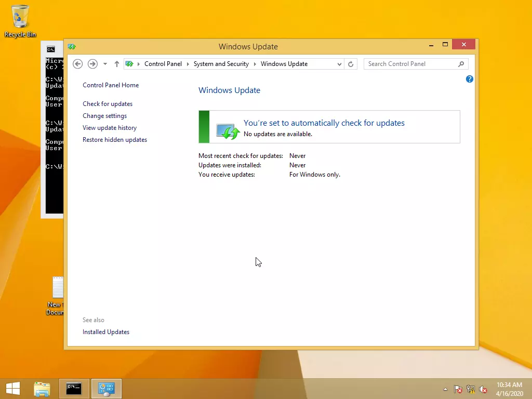This screenshot has width=532, height=399.
Task: Open the recent locations dropdown arrow
Action: (105, 64)
